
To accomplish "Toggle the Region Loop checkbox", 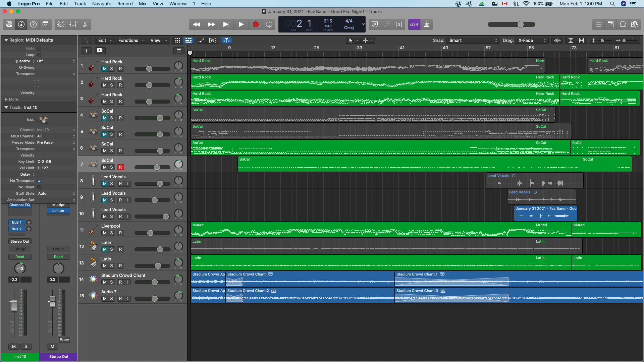I will (x=39, y=55).
